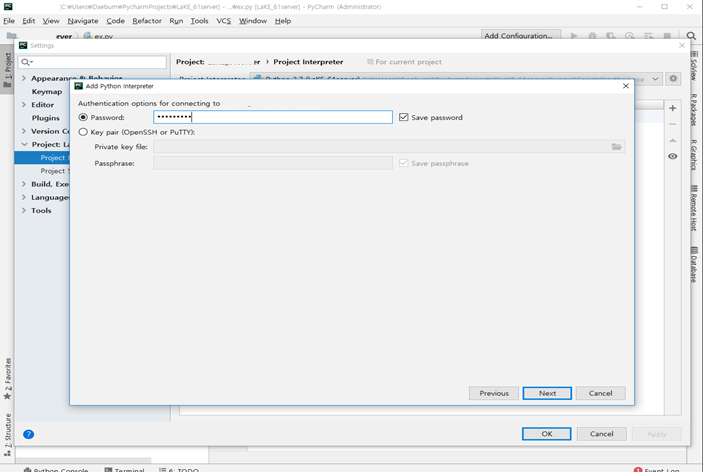Collapse the Project settings node

24,144
